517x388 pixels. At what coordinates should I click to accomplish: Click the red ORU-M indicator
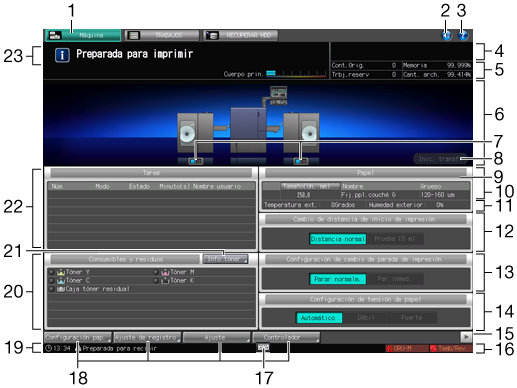click(407, 348)
